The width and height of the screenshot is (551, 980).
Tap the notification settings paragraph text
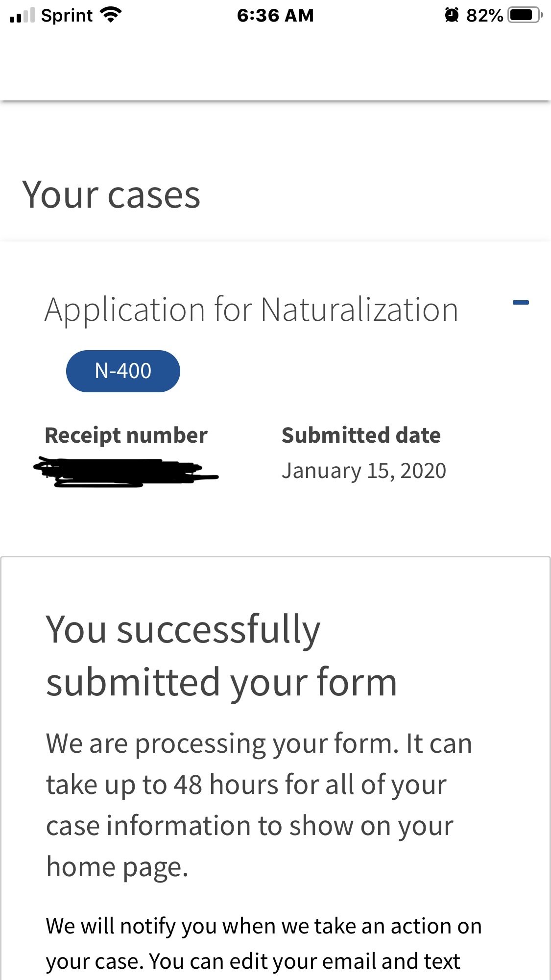click(x=264, y=944)
